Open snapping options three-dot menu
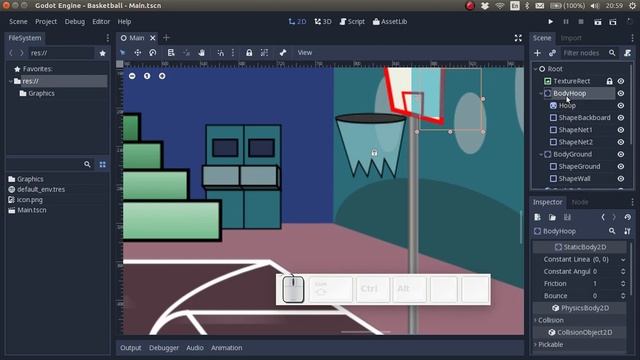The height and width of the screenshot is (360, 640). (233, 53)
